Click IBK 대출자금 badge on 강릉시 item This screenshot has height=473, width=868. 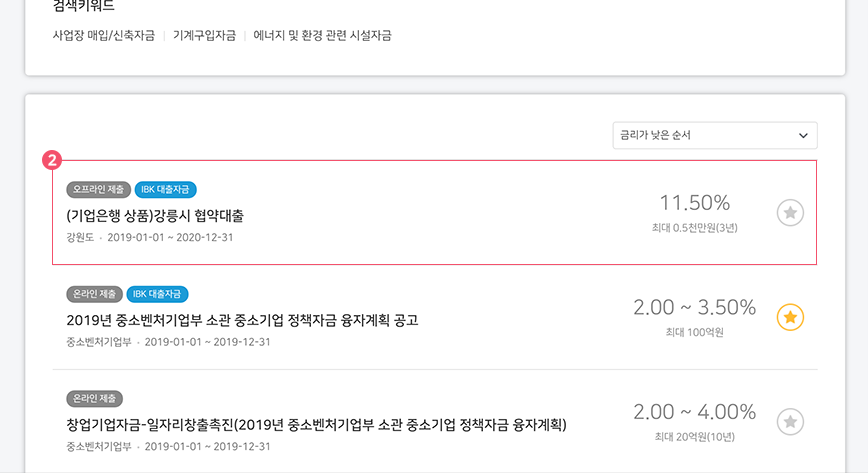coord(166,189)
